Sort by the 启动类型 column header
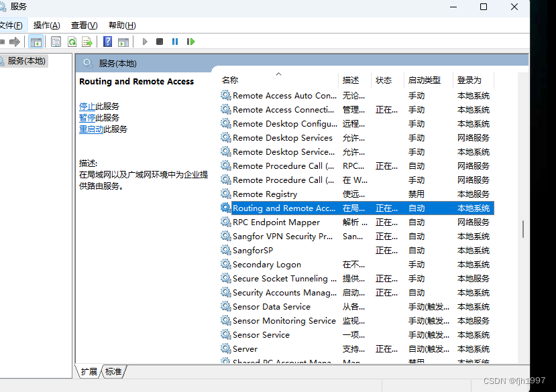Image resolution: width=556 pixels, height=392 pixels. tap(429, 80)
